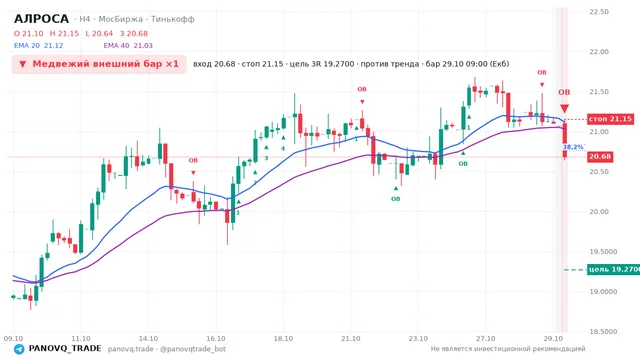
Task: Click the green bar count label '4'
Action: 283,149
